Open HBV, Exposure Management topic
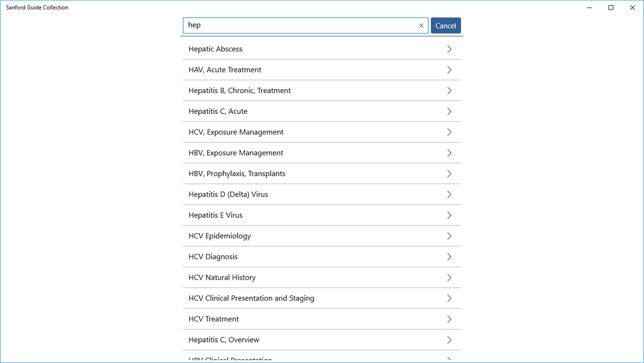 236,153
